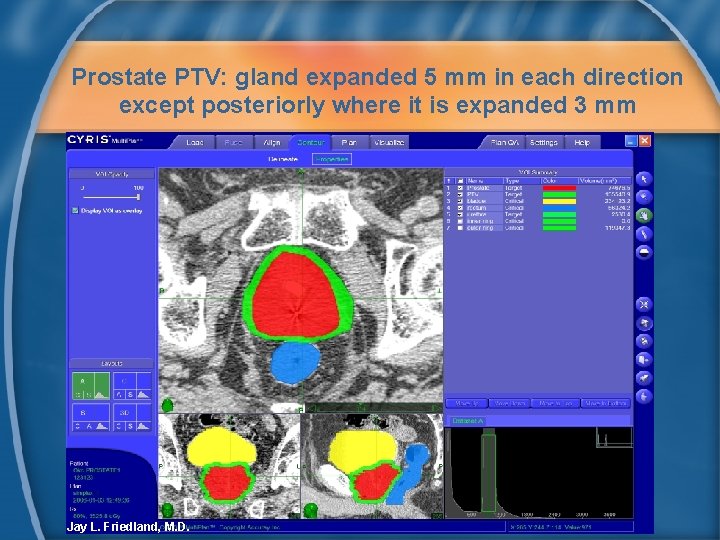The height and width of the screenshot is (540, 720).
Task: Toggle visibility checkbox for prostate row
Action: 461,188
